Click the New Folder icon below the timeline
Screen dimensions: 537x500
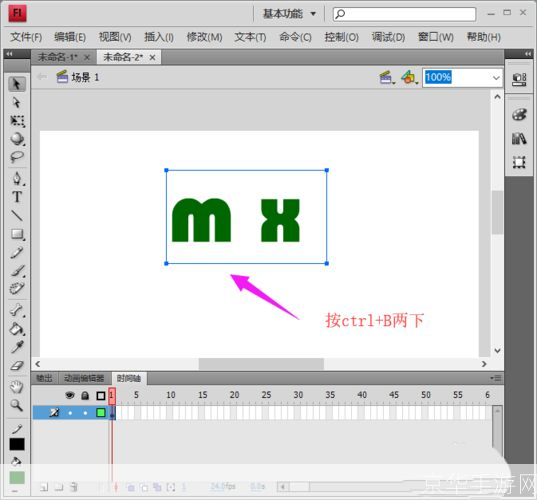[59, 487]
